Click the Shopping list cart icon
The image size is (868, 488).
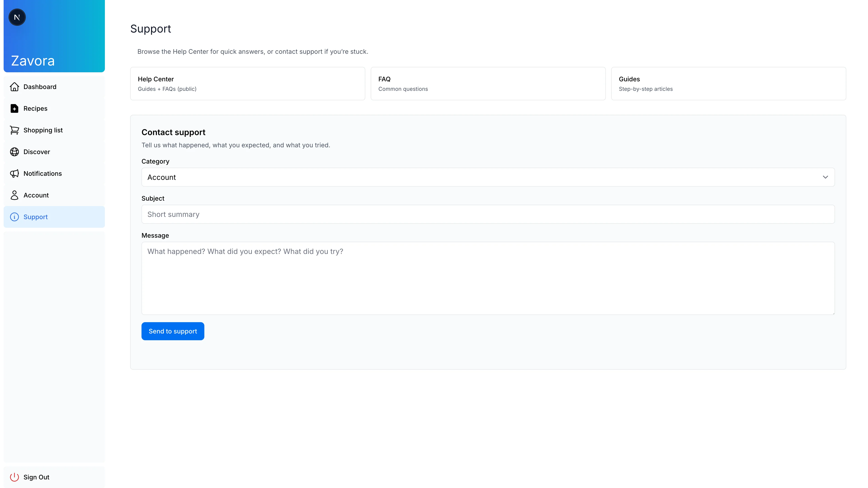tap(14, 130)
